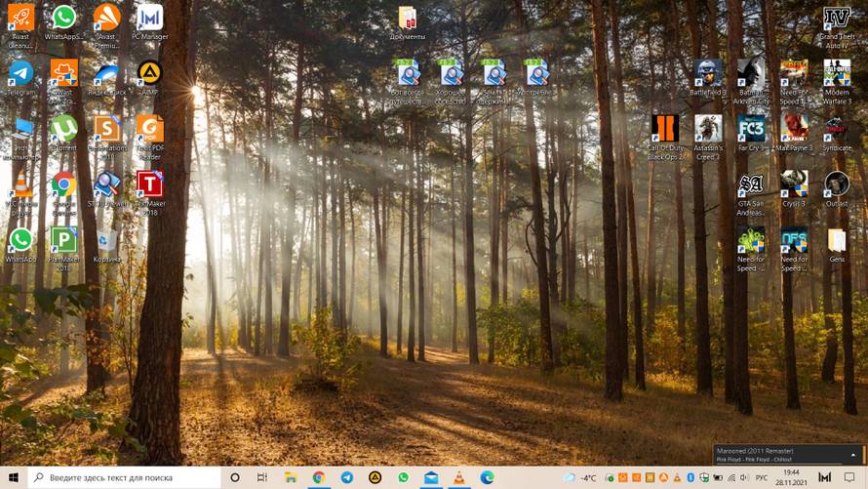This screenshot has width=868, height=489.
Task: Select the Assassin's Creed 3 shortcut
Action: pyautogui.click(x=708, y=138)
